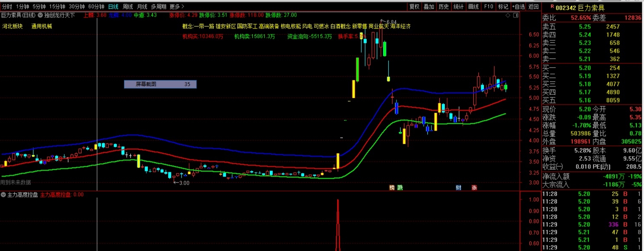Open the 历史 history button
Viewport: 644px width, 251px height.
443,7
